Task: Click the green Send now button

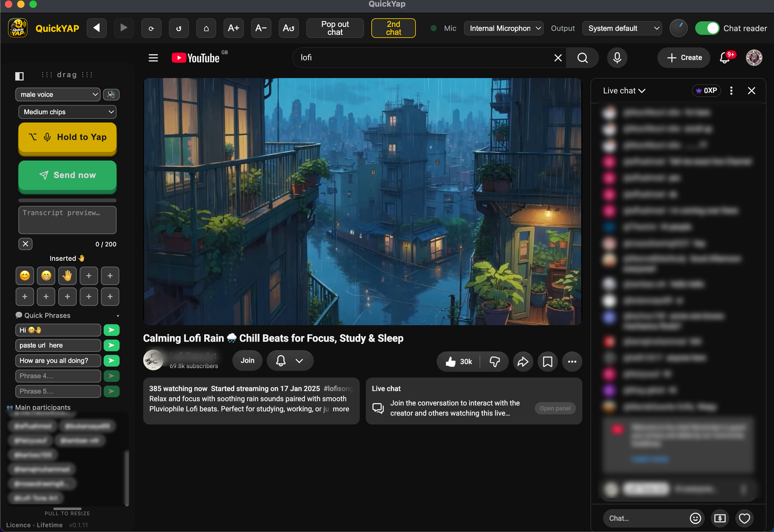Action: 67,176
